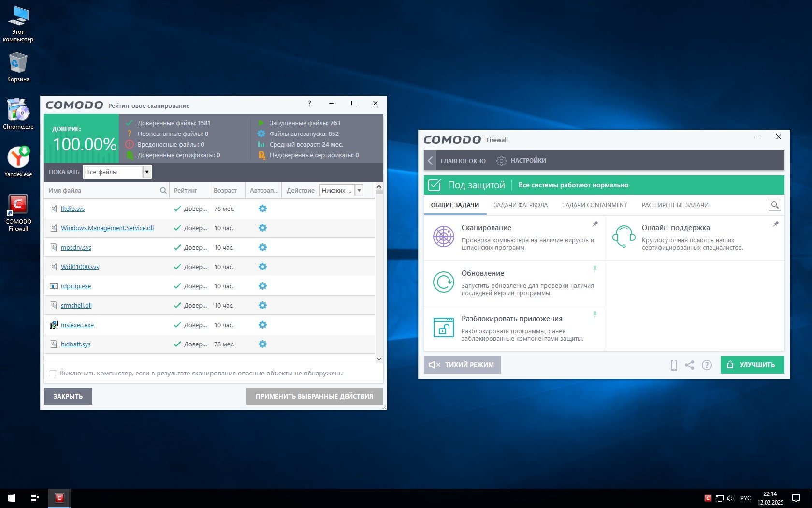
Task: Click the mobile phone icon in Firewall footer
Action: [x=674, y=365]
